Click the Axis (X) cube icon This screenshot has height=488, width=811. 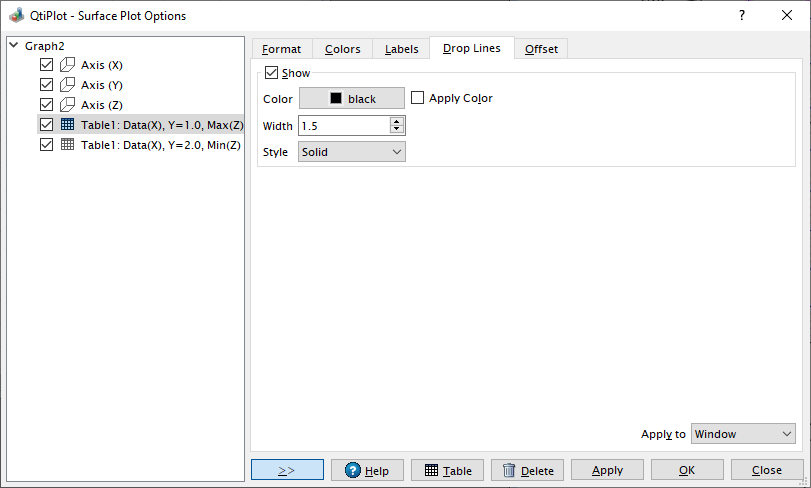[x=68, y=65]
